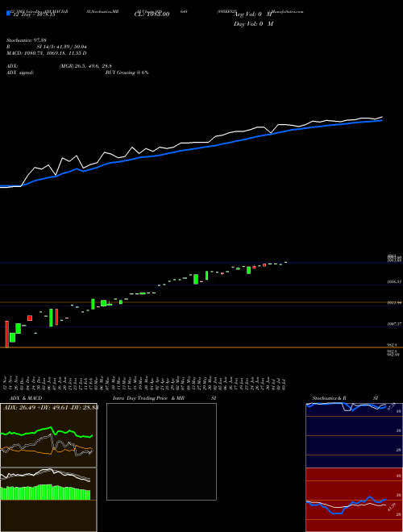Click the red RSI panel chart
The image size is (403, 532).
pos(354,500)
